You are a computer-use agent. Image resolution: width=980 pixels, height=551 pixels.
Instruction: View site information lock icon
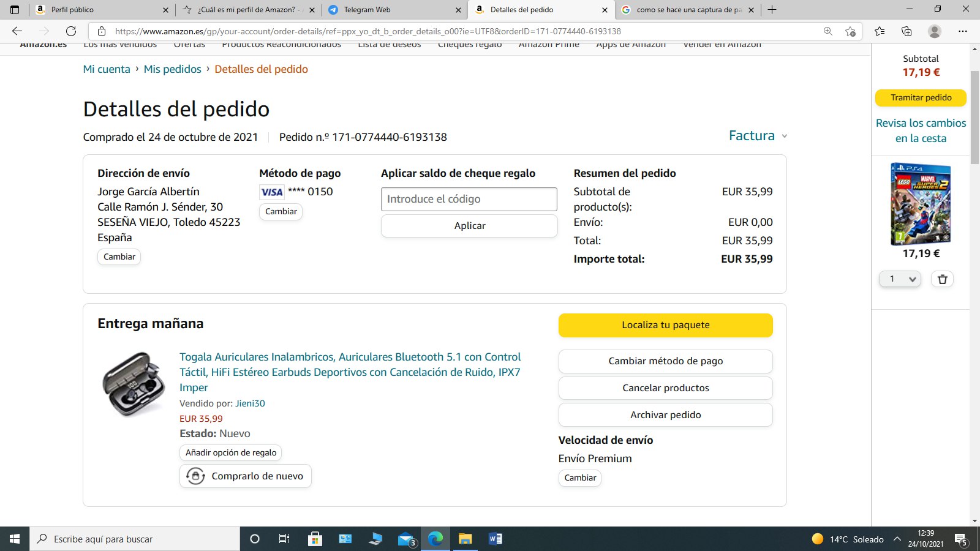click(x=102, y=31)
